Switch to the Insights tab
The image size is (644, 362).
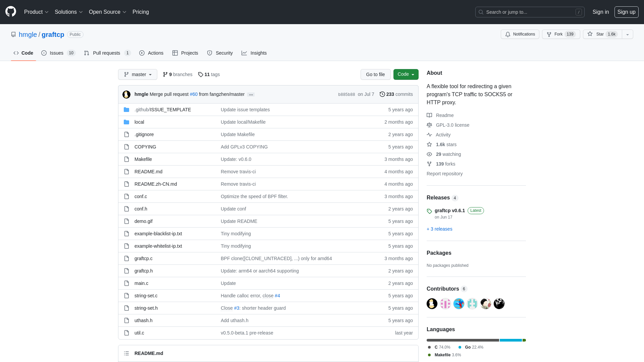point(254,53)
